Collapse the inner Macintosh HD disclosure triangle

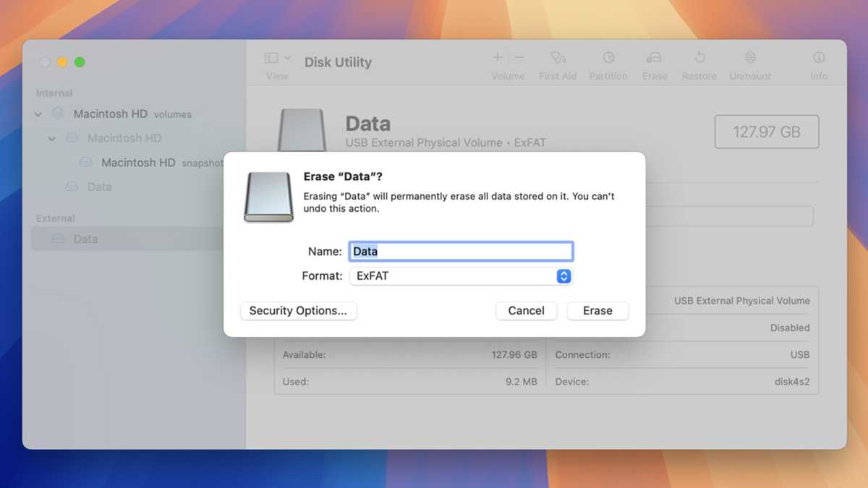(51, 138)
